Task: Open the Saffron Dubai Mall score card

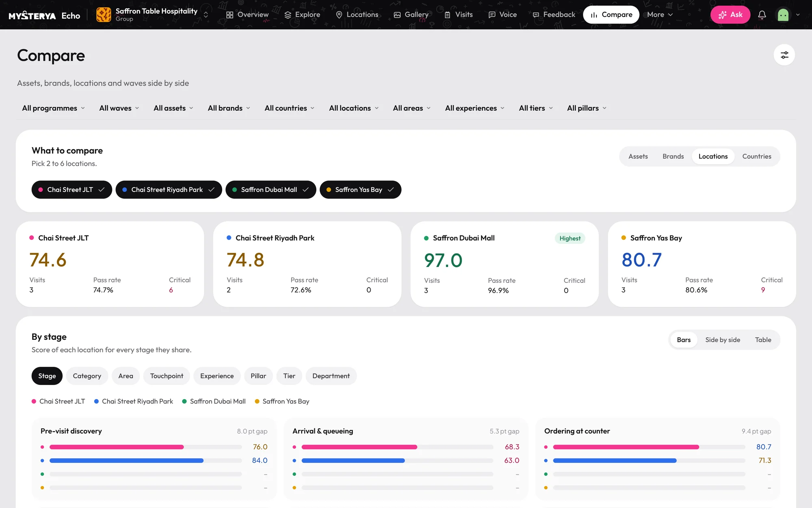Action: (504, 264)
